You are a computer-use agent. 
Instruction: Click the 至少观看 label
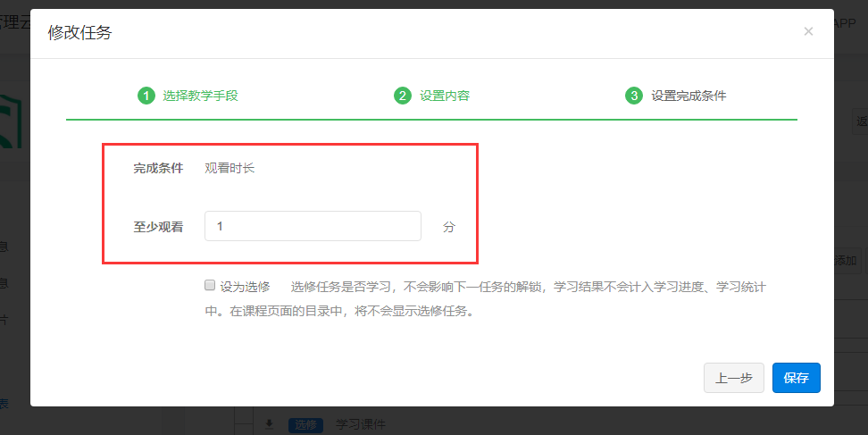click(x=158, y=227)
